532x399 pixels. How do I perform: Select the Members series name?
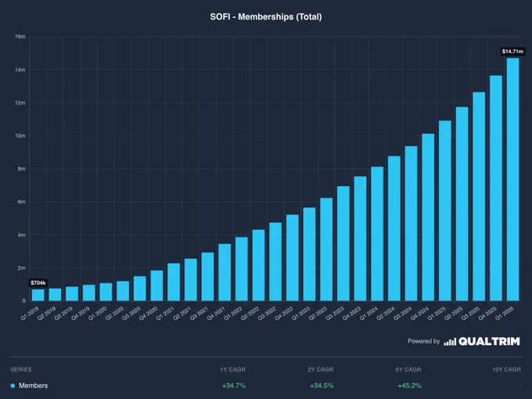click(33, 386)
